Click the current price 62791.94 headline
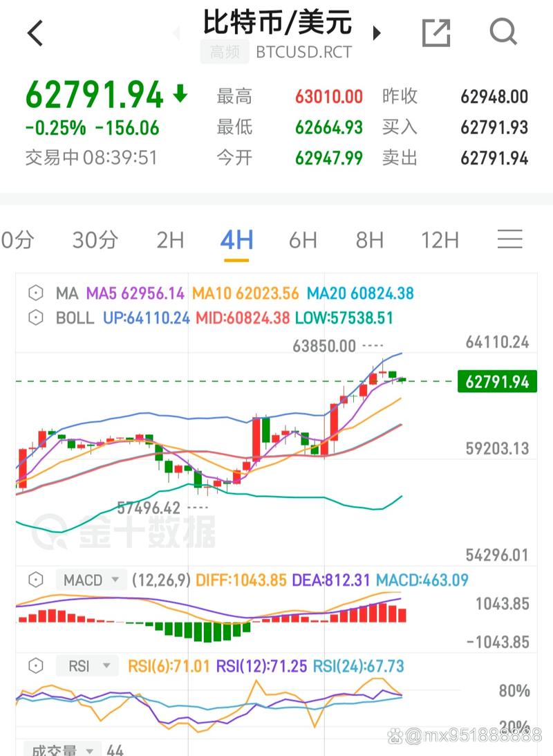This screenshot has width=553, height=756. (x=95, y=95)
